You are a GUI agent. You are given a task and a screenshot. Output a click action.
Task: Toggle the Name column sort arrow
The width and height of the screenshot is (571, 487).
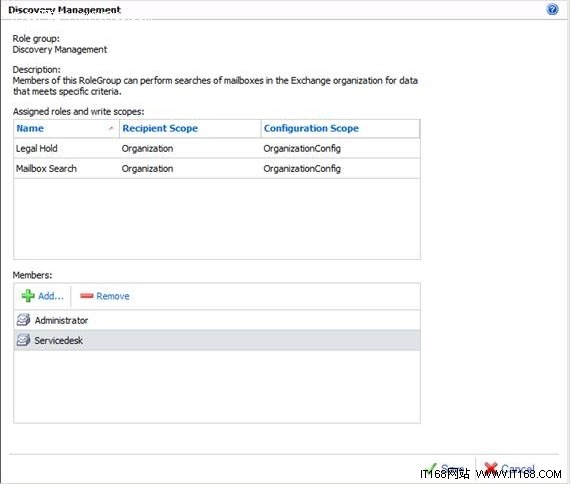111,128
